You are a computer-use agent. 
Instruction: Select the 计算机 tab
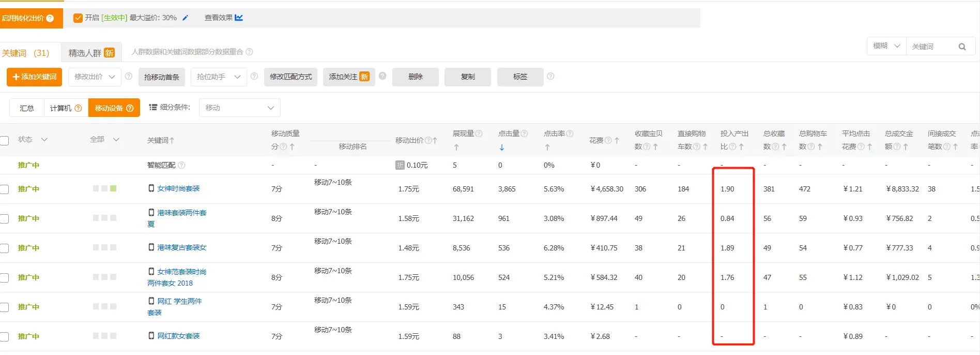pyautogui.click(x=66, y=108)
